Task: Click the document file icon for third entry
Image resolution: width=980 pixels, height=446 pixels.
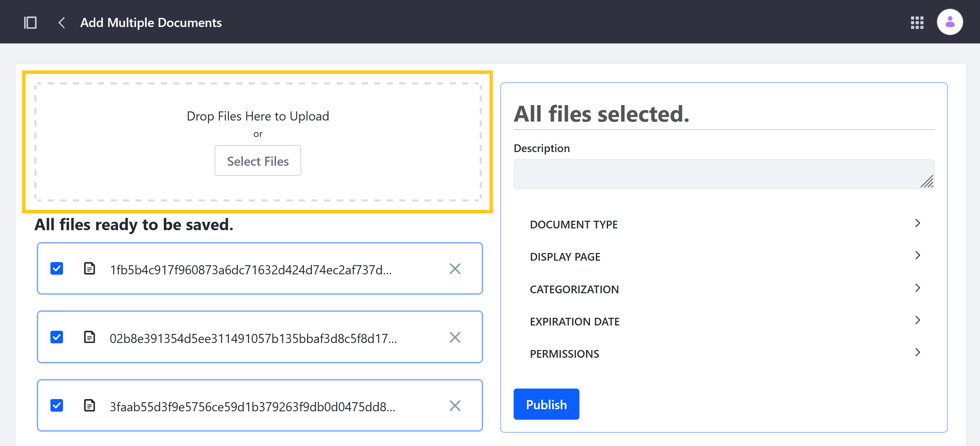Action: [90, 406]
